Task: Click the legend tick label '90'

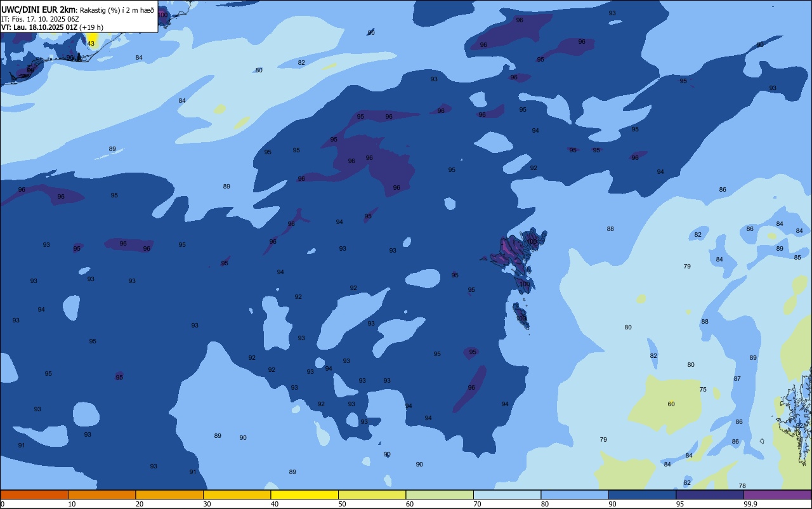Action: pos(612,504)
